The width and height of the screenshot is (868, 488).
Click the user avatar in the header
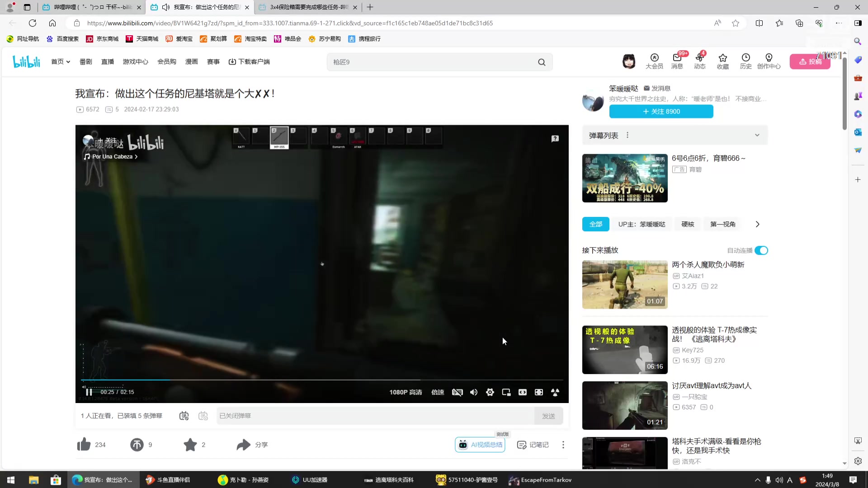[629, 61]
